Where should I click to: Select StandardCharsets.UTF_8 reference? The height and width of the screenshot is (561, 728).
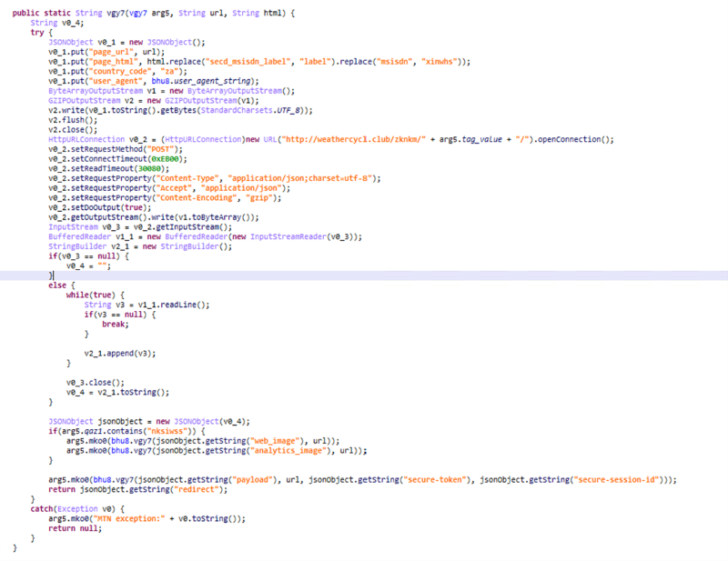click(x=248, y=110)
